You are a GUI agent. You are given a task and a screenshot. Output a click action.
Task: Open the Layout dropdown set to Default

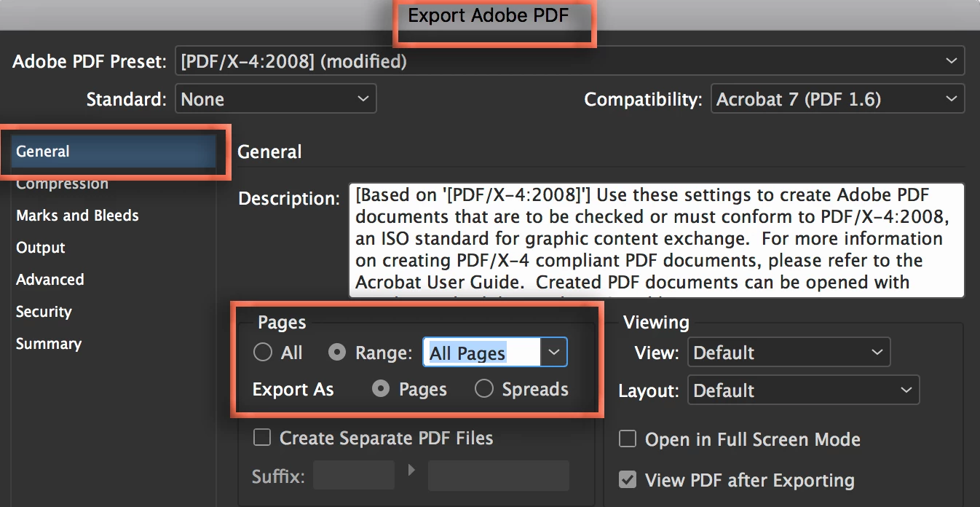click(803, 390)
